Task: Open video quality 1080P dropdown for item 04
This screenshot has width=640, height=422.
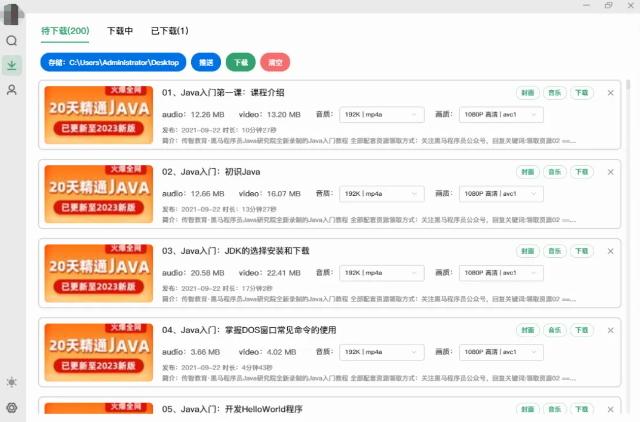Action: (501, 352)
